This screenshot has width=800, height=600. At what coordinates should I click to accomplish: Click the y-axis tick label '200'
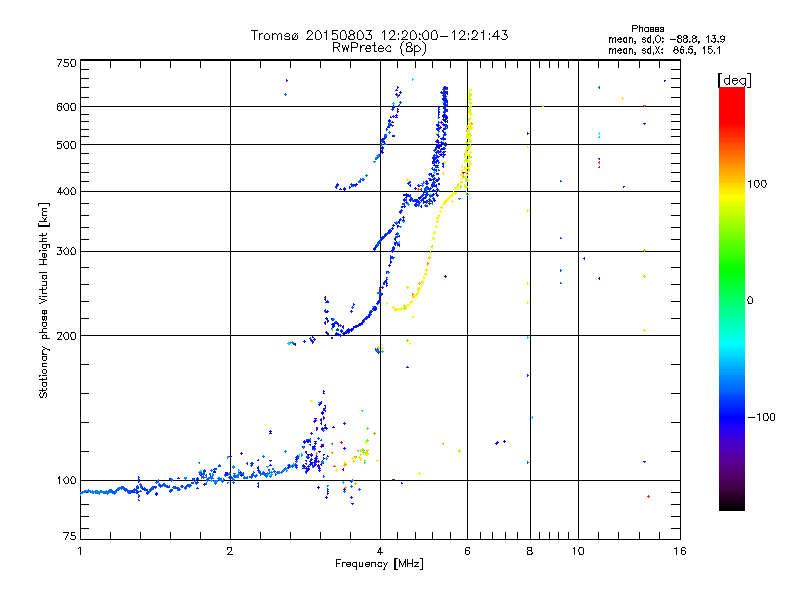tap(66, 336)
